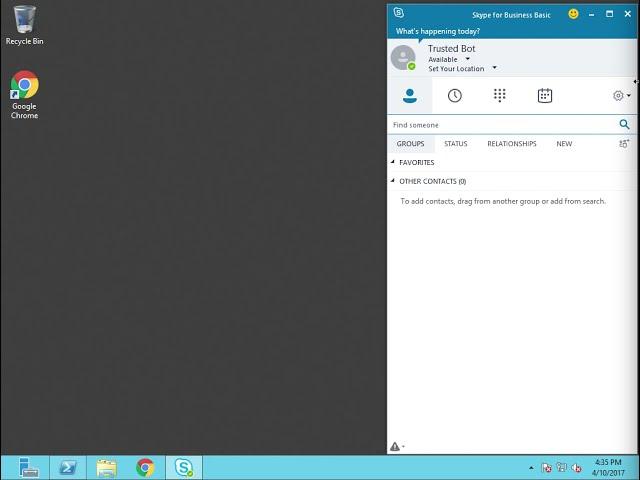Close the Skype for Business window

628,14
